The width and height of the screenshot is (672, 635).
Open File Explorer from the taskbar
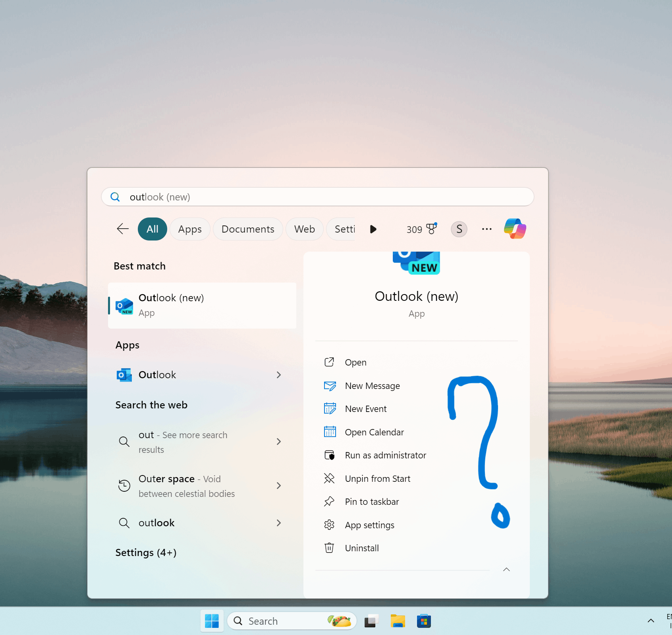coord(398,621)
